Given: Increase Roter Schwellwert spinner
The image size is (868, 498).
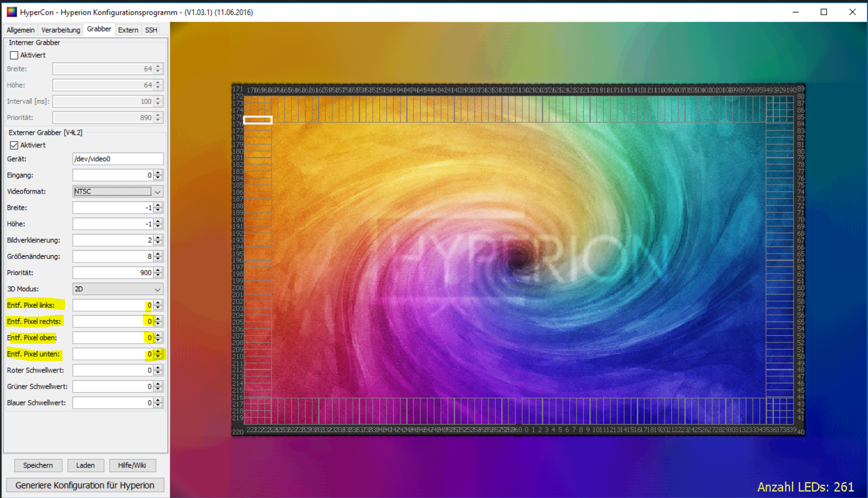Looking at the screenshot, I should point(158,368).
